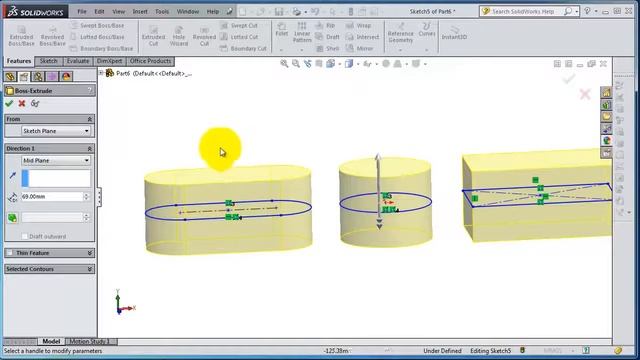Accept Boss-Extrude with green checkmark

[x=9, y=104]
